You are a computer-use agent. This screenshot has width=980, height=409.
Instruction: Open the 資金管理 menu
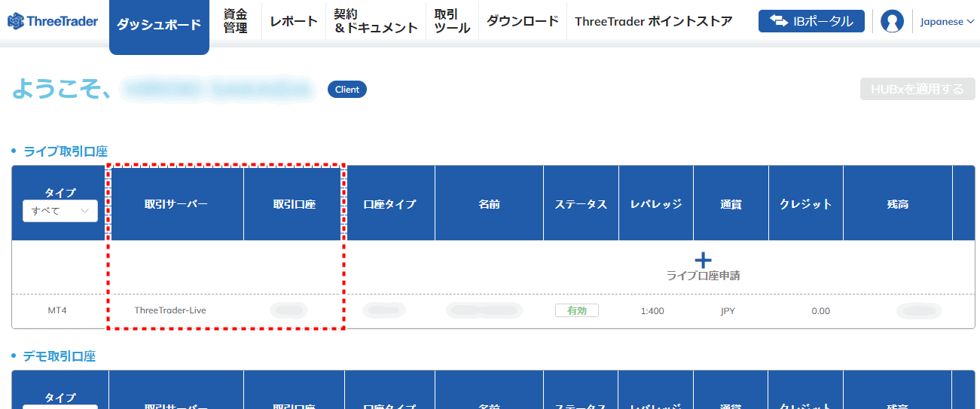point(236,21)
